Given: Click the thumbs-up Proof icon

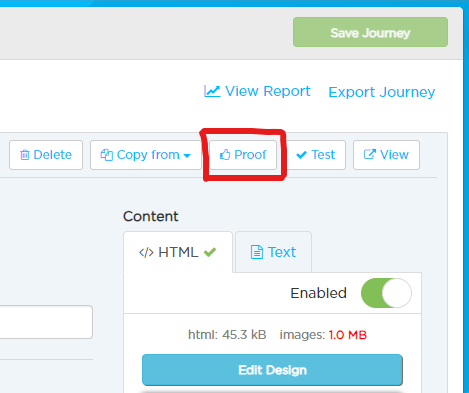Looking at the screenshot, I should click(225, 154).
